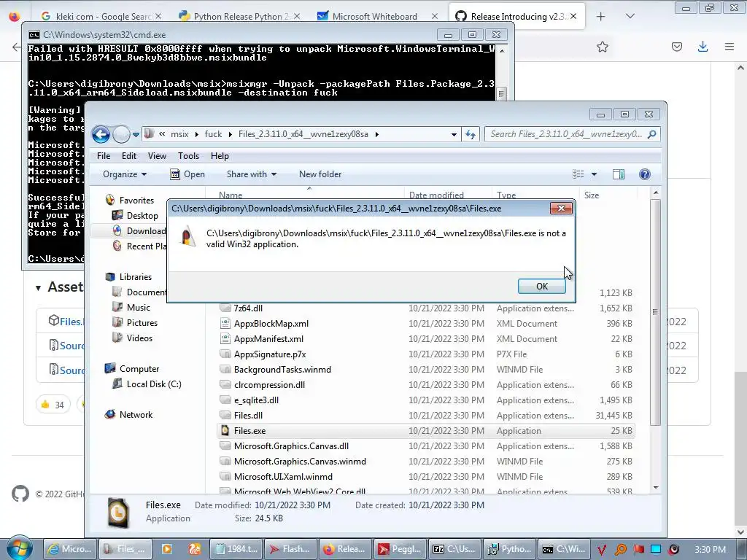
Task: Open a new Firefox tab
Action: [601, 16]
